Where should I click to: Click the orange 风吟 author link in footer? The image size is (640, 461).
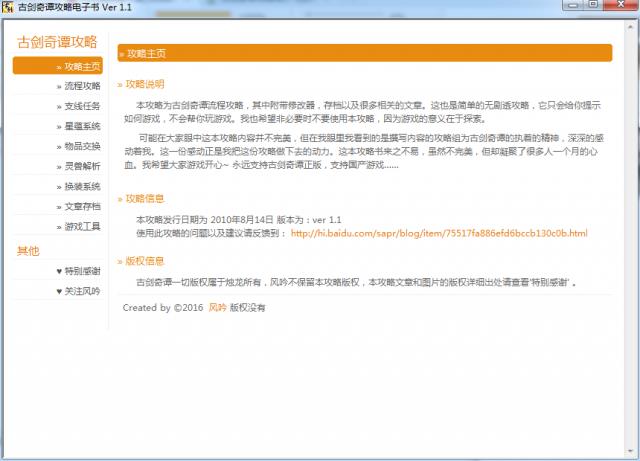pos(217,307)
